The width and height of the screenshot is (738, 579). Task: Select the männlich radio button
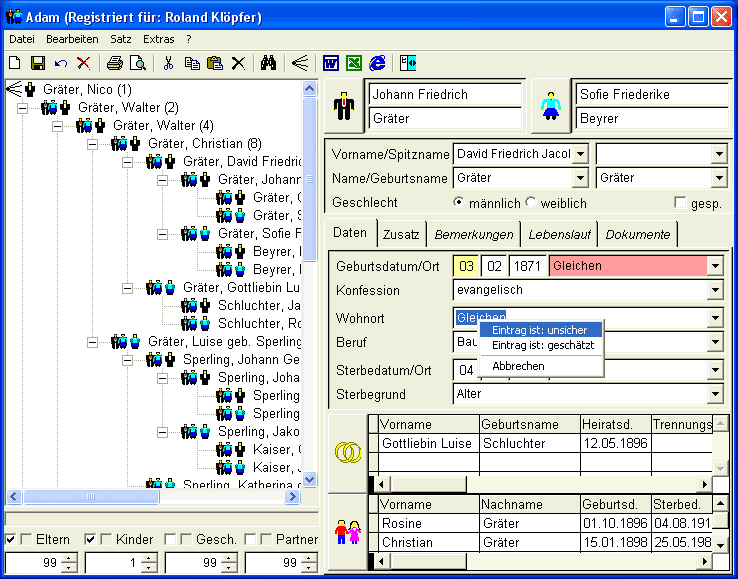point(458,202)
